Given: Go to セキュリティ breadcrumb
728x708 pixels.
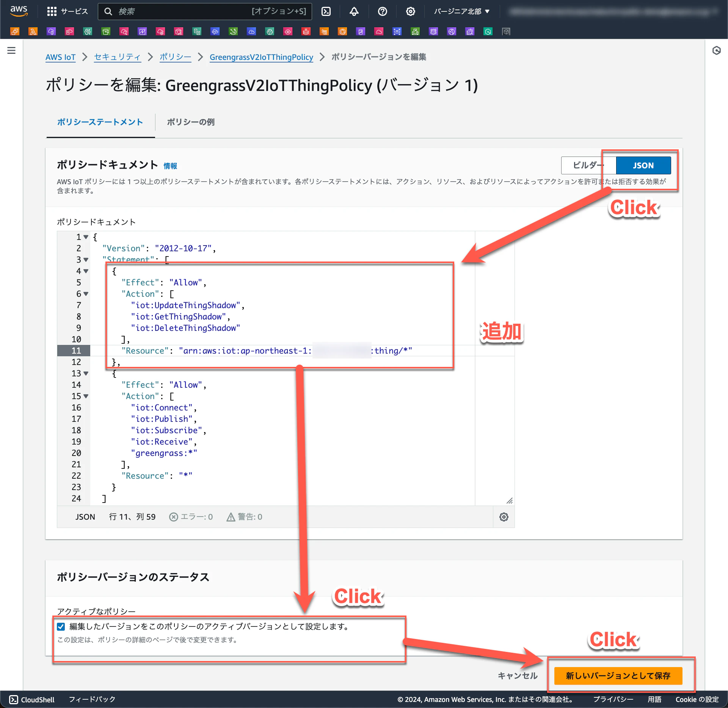Looking at the screenshot, I should (118, 57).
